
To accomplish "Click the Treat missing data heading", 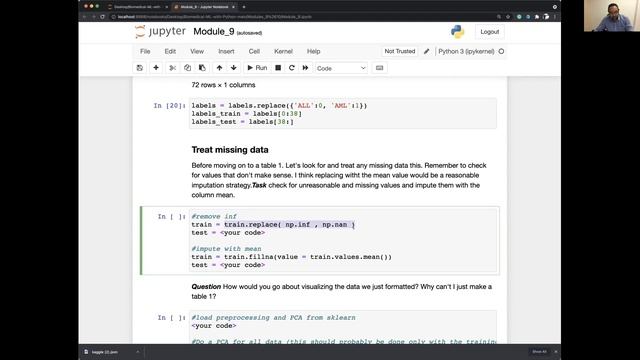I will coord(230,150).
